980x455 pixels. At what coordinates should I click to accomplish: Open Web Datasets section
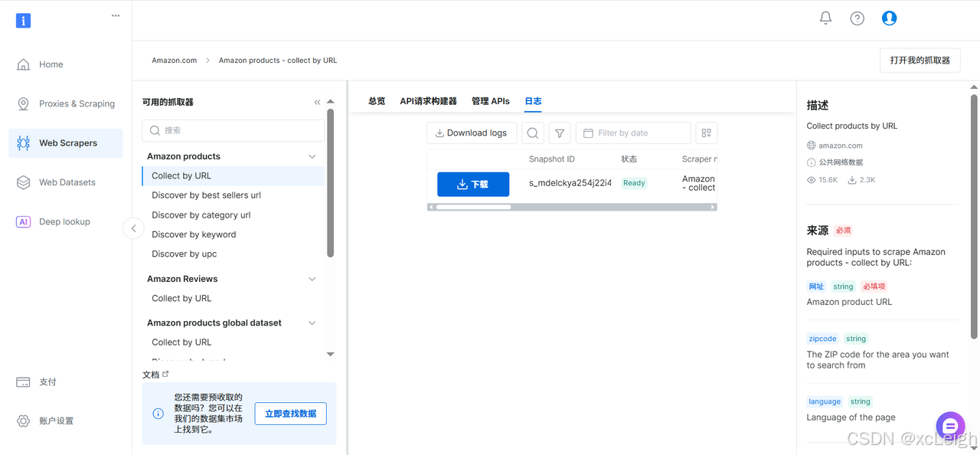66,182
